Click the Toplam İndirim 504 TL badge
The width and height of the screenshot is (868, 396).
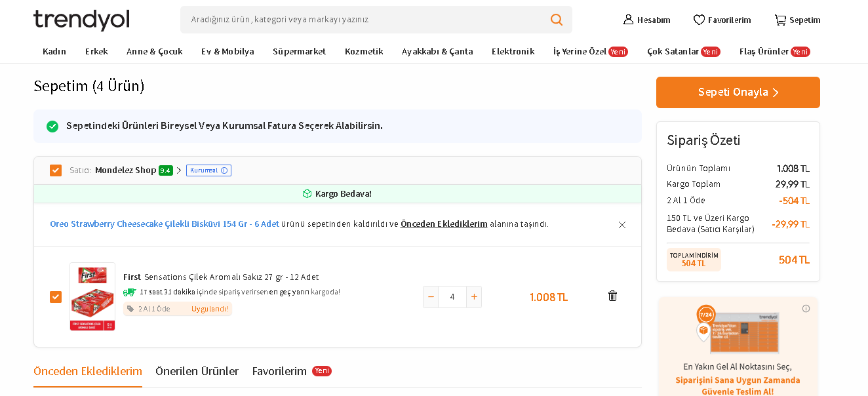[x=694, y=260]
